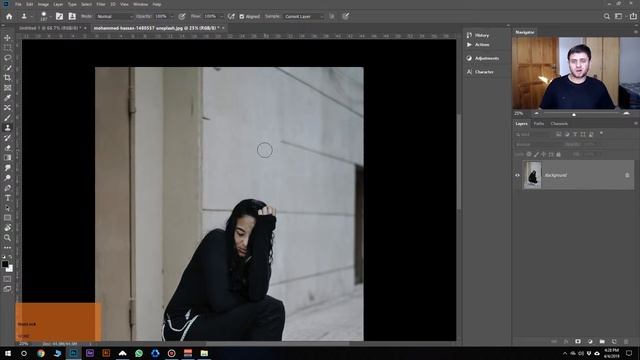Viewport: 640px width, 360px height.
Task: Add layer mask icon
Action: pyautogui.click(x=578, y=341)
